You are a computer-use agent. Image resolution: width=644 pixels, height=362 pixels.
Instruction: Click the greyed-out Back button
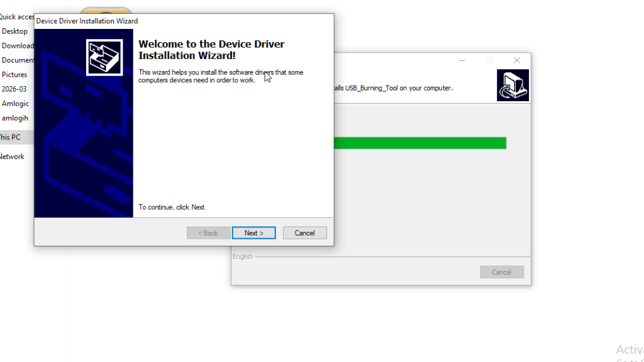pyautogui.click(x=208, y=233)
